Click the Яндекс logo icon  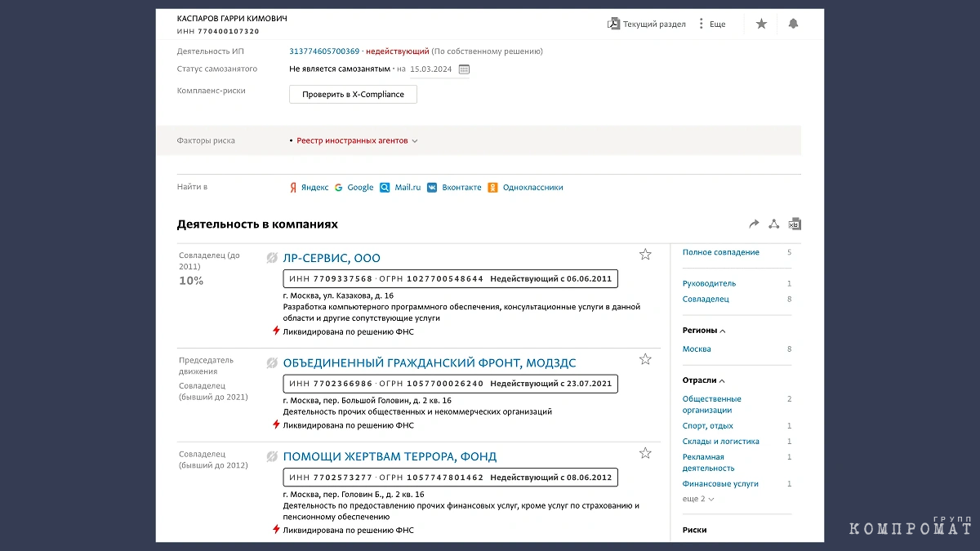pyautogui.click(x=293, y=188)
